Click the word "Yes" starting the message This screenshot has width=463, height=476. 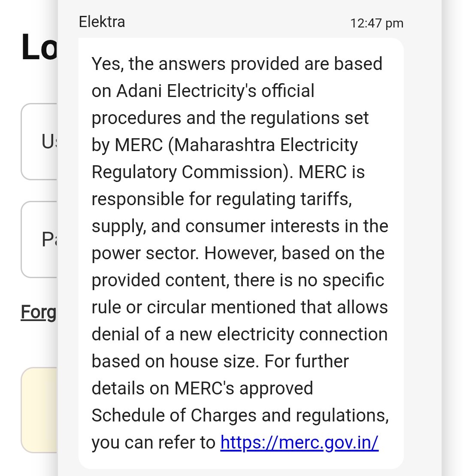[x=106, y=64]
